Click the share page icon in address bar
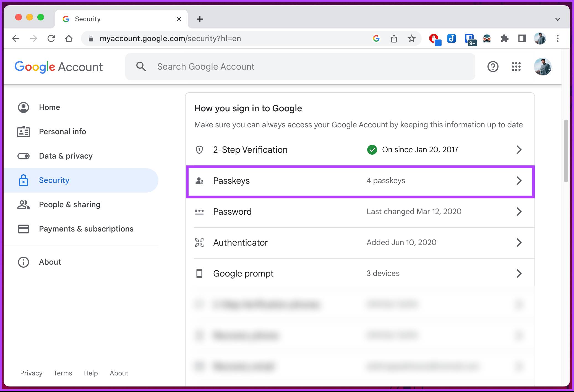574x392 pixels. (394, 38)
